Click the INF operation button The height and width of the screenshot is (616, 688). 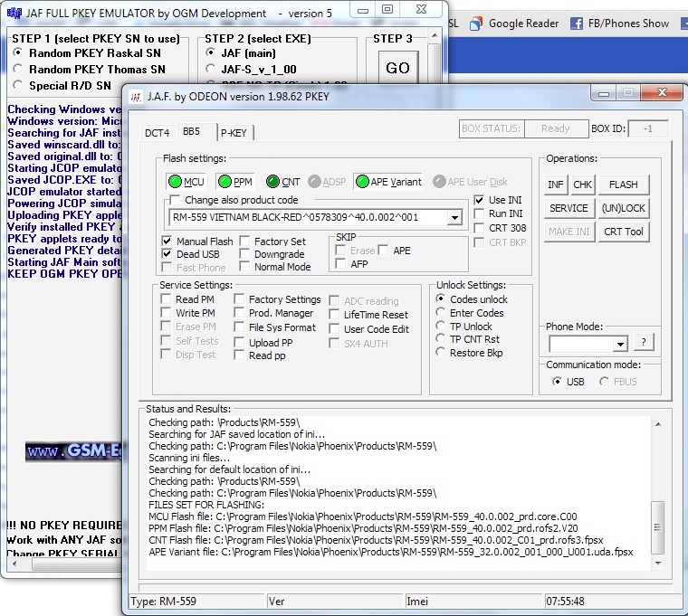(x=556, y=185)
